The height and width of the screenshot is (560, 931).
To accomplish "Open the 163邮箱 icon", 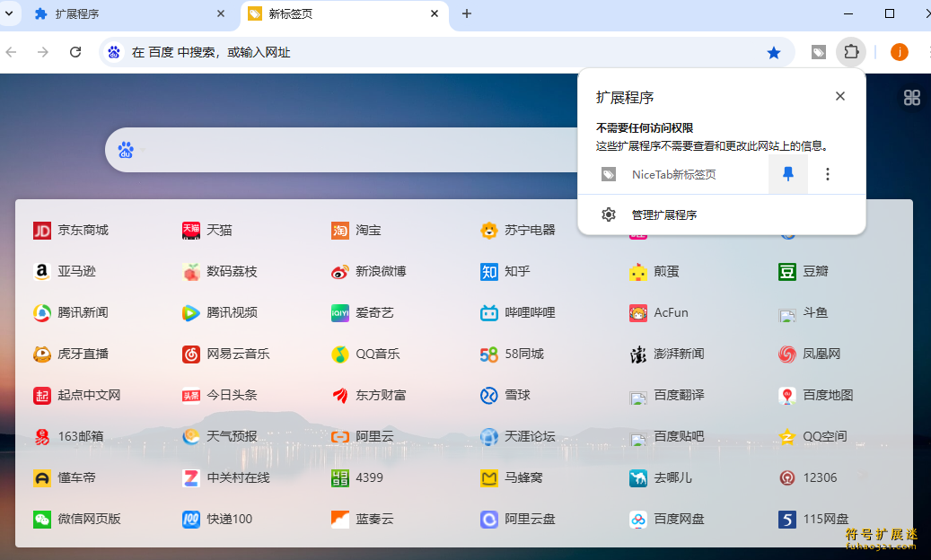I will 41,437.
